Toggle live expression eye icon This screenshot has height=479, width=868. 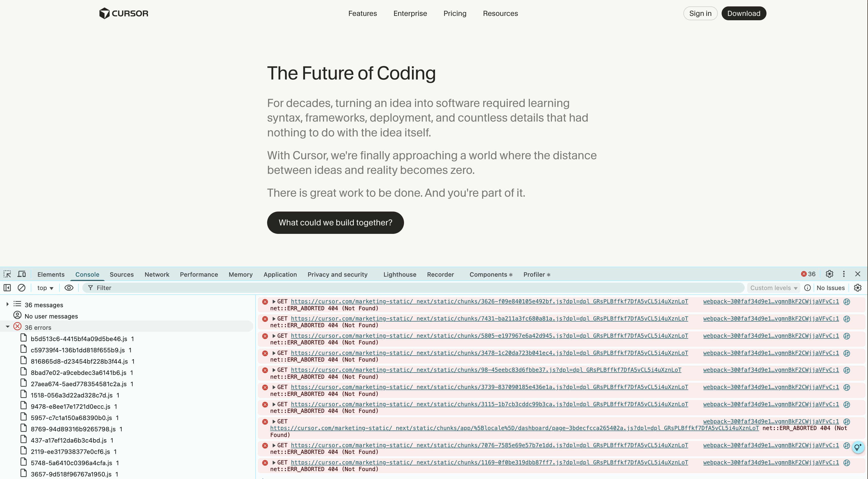(69, 287)
